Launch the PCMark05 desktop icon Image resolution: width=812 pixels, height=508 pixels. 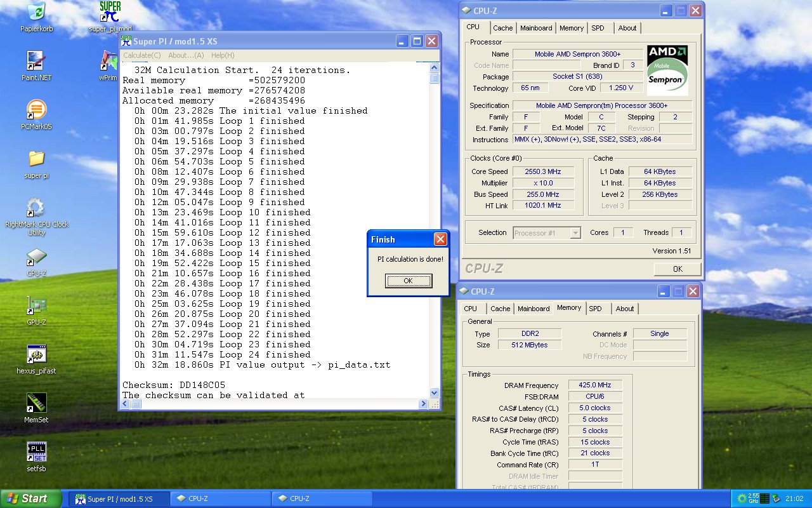coord(36,109)
